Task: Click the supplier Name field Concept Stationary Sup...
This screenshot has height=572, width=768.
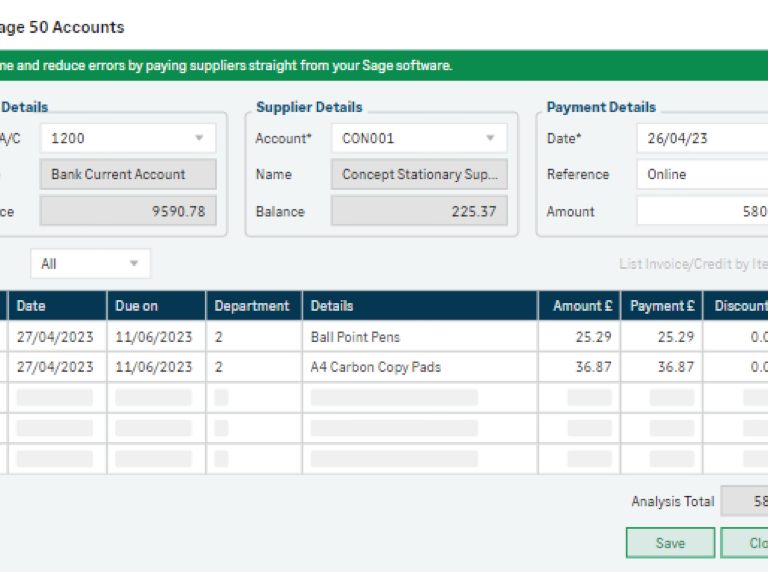Action: coord(419,174)
